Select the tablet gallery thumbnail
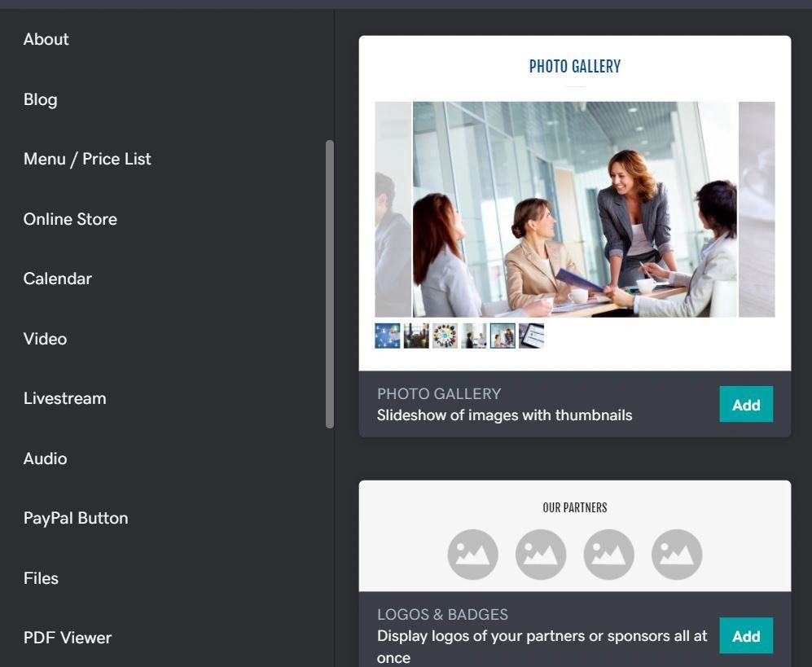 [x=531, y=336]
